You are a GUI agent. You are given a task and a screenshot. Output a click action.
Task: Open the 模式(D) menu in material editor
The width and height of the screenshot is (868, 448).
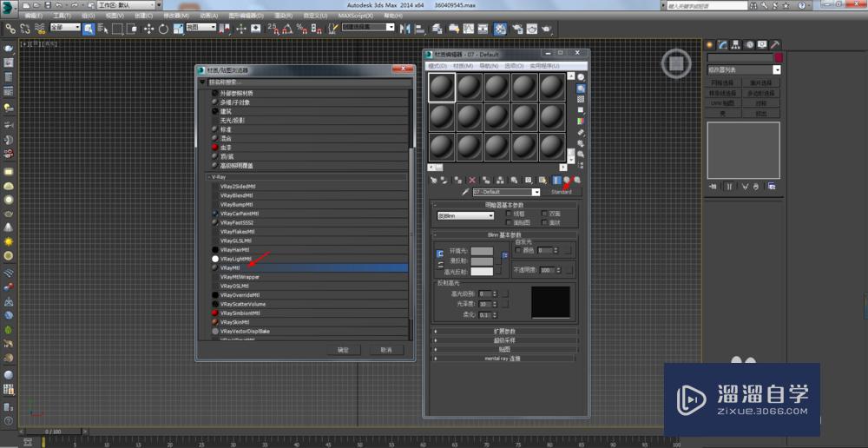click(437, 65)
